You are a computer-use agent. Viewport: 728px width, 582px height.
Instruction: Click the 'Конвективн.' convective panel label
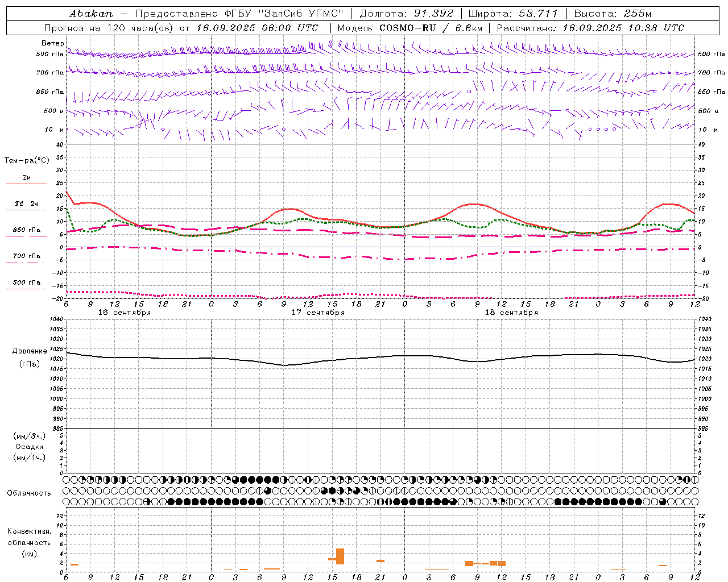(30, 531)
